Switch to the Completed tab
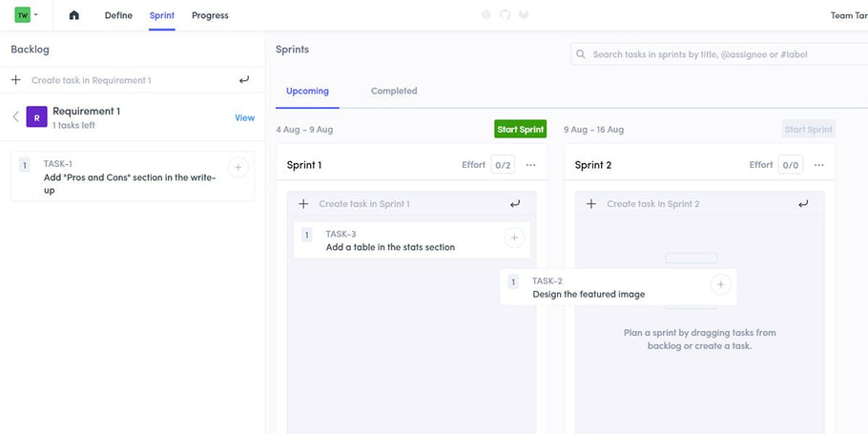 pos(394,91)
